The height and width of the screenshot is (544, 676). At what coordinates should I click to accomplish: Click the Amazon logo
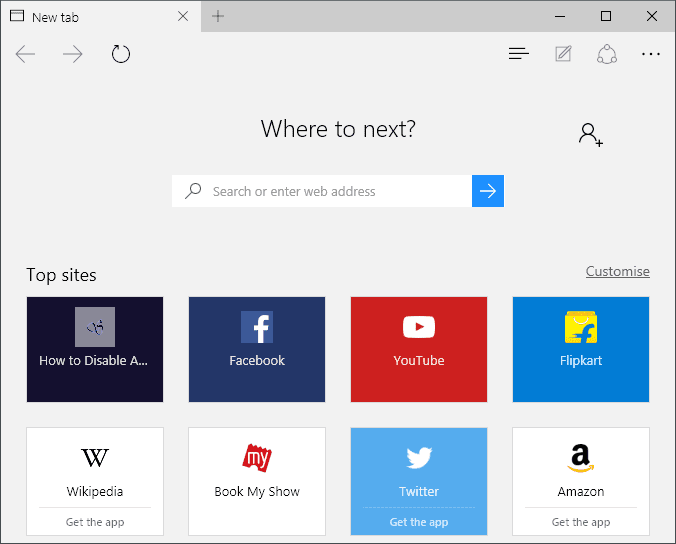coord(581,458)
